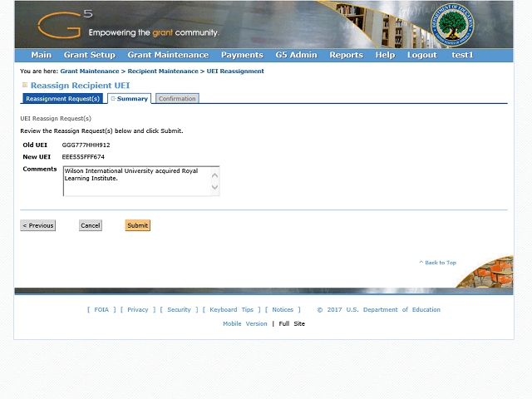Switch to Reassignment Request(s) tab
This screenshot has height=399, width=532.
click(x=63, y=98)
